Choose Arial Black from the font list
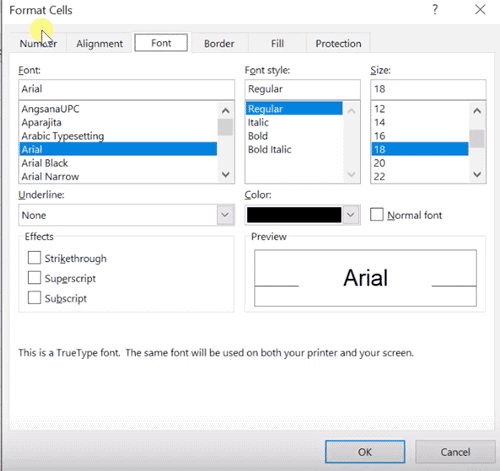 [45, 163]
